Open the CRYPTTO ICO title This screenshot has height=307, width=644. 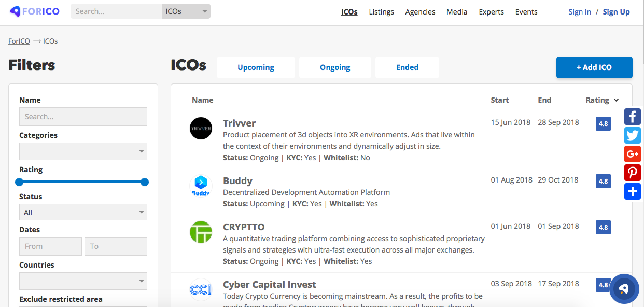[x=244, y=227]
